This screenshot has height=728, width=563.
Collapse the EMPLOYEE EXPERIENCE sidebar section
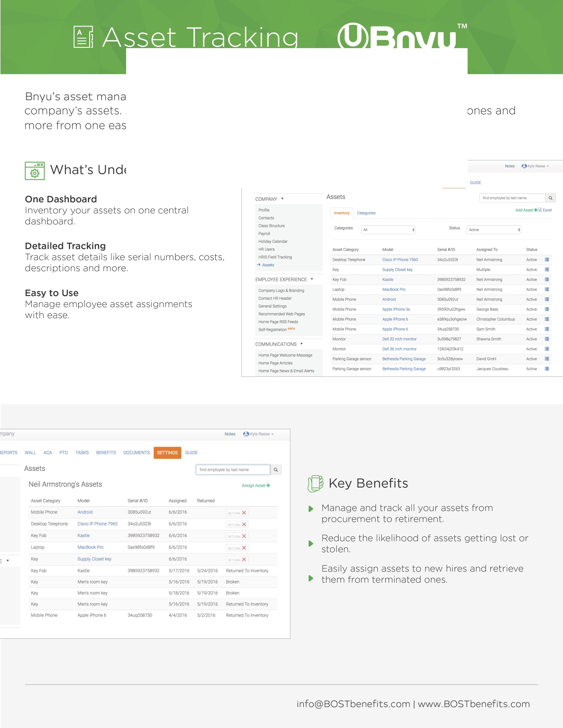click(312, 279)
